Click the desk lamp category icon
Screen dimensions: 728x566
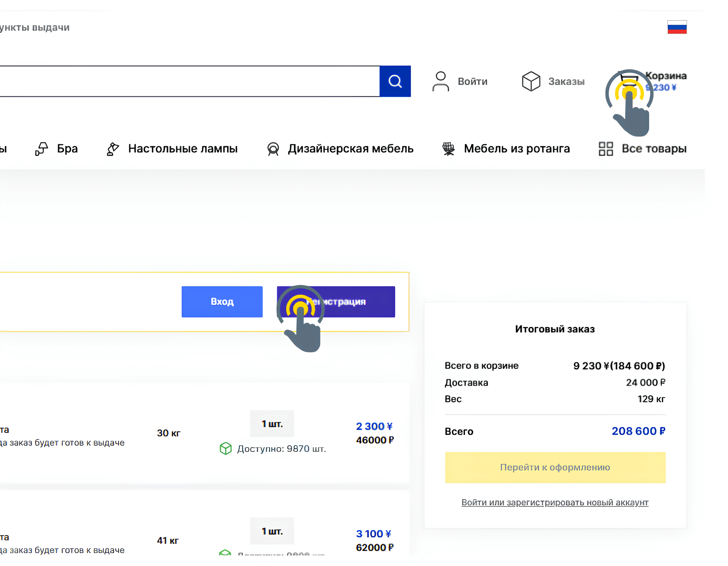tap(113, 149)
